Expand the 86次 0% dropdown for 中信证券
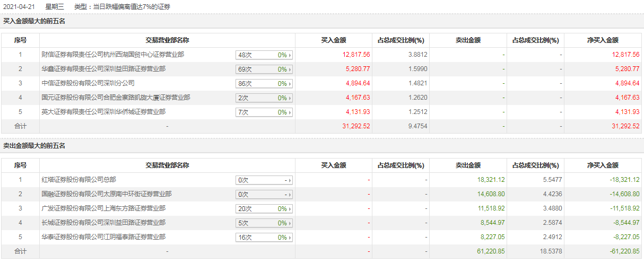 [x=264, y=83]
